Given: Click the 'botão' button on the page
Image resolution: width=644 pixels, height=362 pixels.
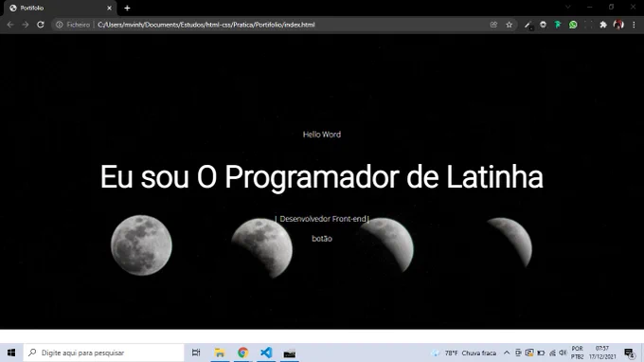Looking at the screenshot, I should click(322, 239).
